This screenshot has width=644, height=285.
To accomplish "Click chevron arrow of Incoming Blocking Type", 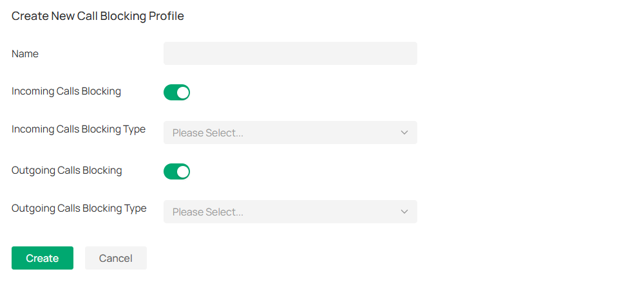I will (x=404, y=133).
